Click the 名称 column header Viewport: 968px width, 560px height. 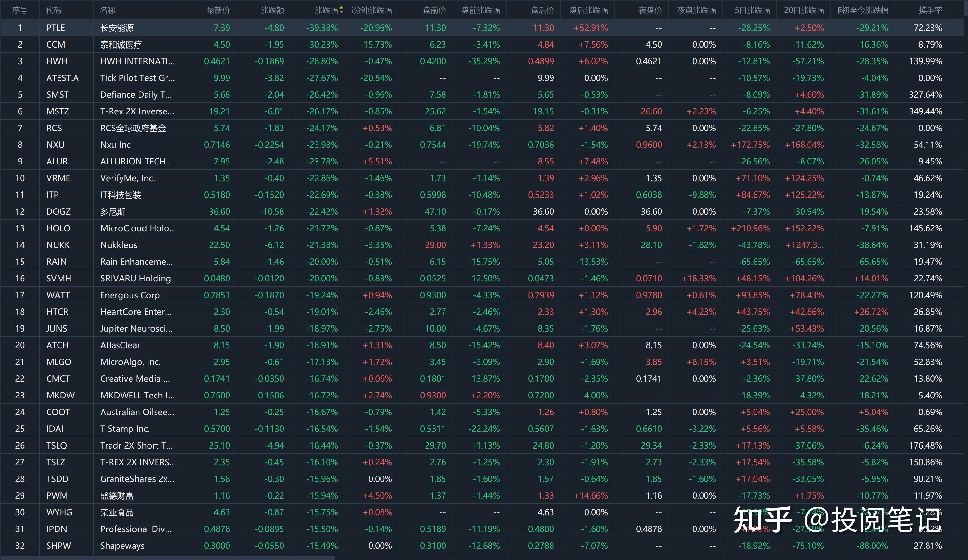click(x=108, y=10)
